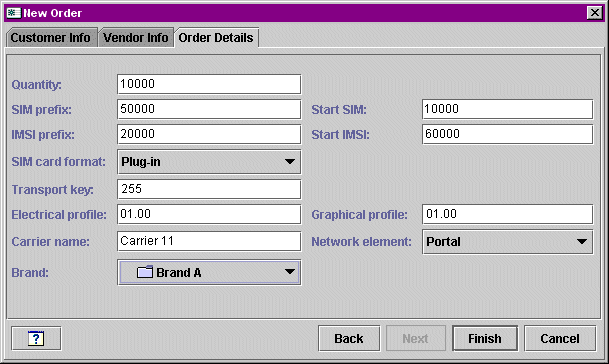Screen dimensions: 609x364
Task: Focus the Quantity input field
Action: pyautogui.click(x=209, y=84)
